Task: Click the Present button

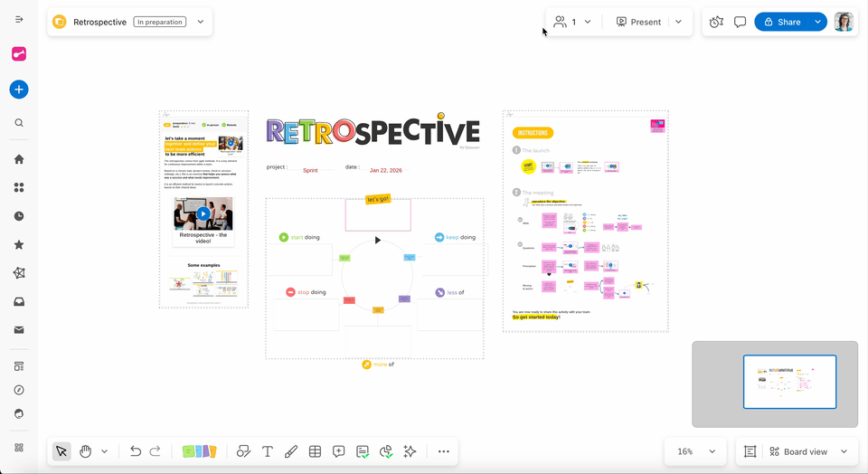Action: tap(638, 22)
